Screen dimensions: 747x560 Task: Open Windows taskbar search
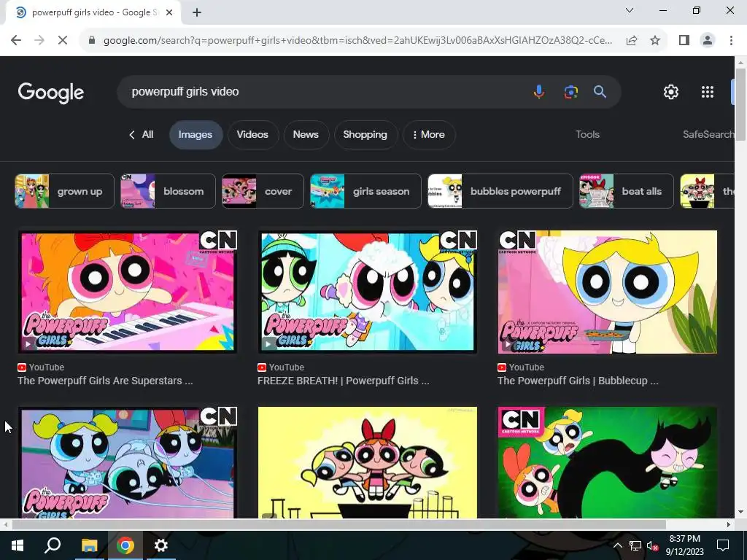click(x=53, y=545)
